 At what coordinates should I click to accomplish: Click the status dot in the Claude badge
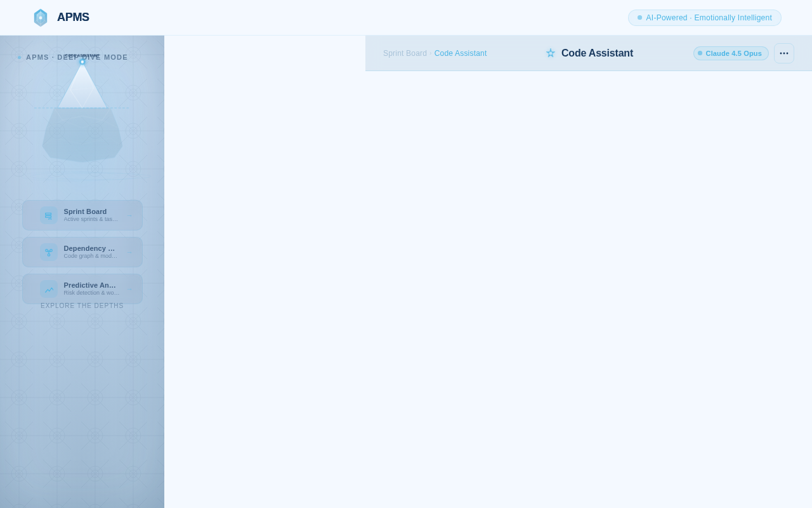click(700, 53)
